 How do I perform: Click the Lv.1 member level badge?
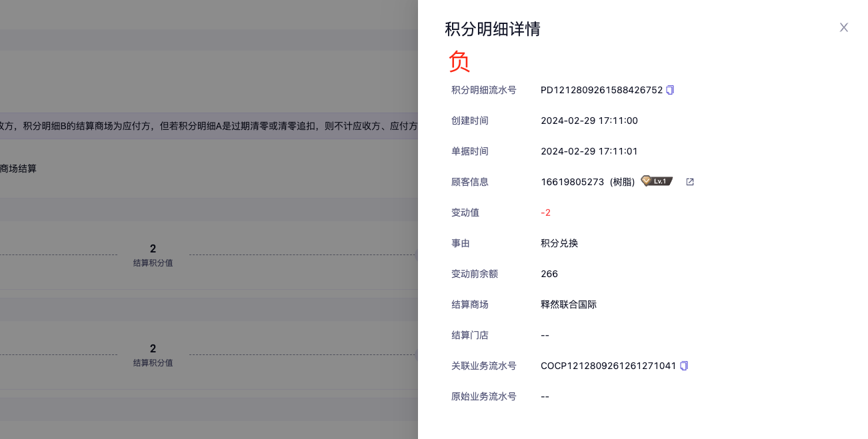pos(657,181)
